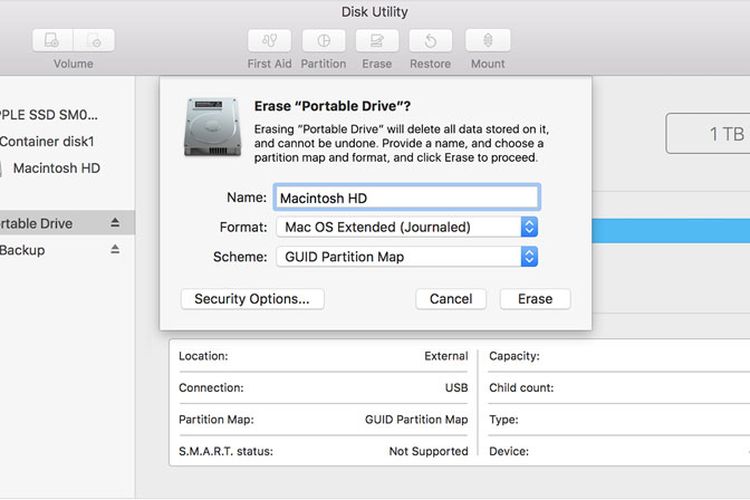Click the blue disk usage bar
Image resolution: width=750 pixels, height=500 pixels.
point(671,231)
